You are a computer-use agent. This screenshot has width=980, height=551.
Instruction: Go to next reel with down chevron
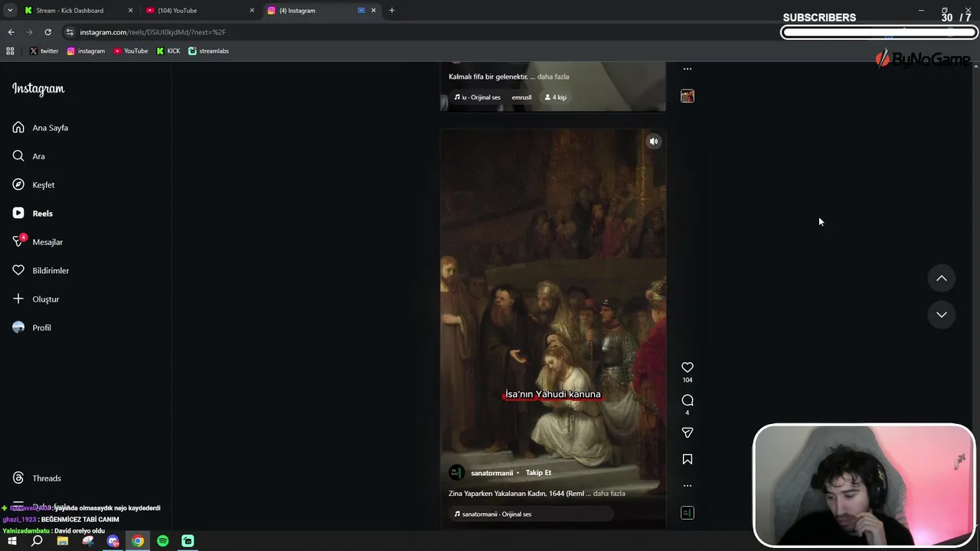[x=942, y=315]
